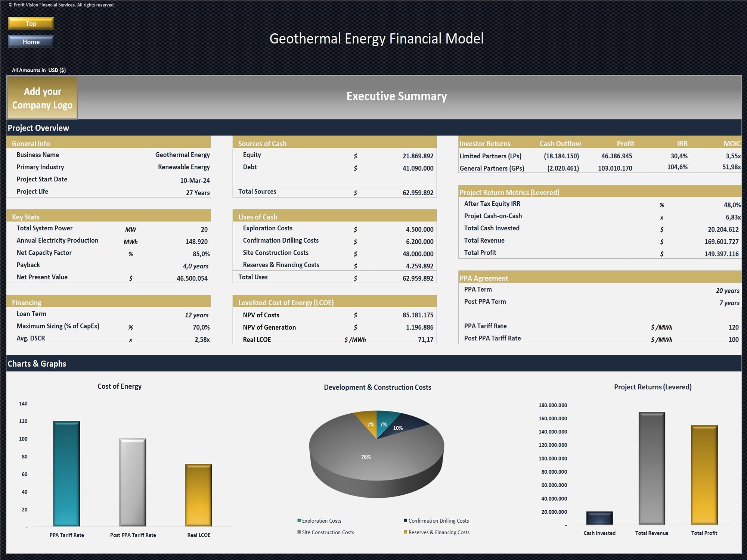Select the Confirmation Drilling Costs value 6.200.000
Image resolution: width=747 pixels, height=560 pixels.
coord(420,242)
